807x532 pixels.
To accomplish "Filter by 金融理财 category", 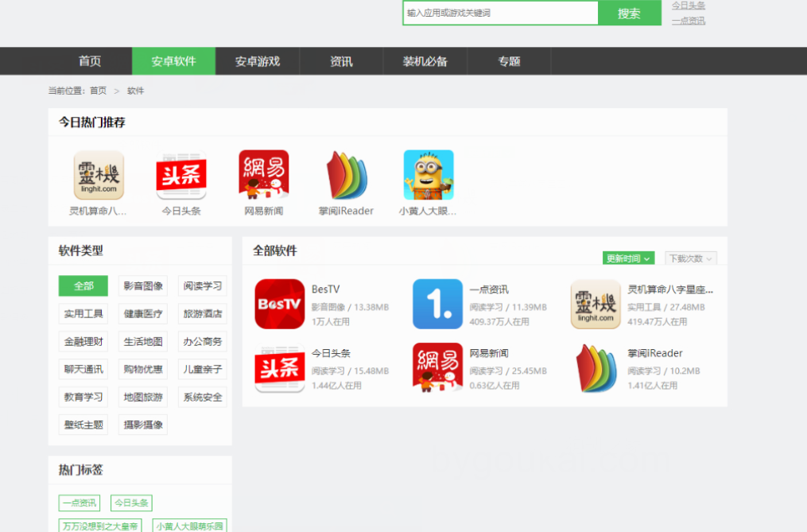I will (83, 341).
